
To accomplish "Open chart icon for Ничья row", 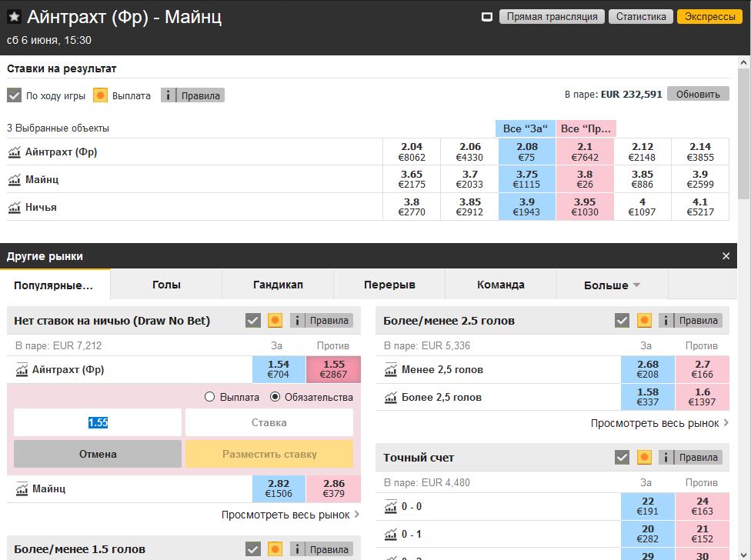I will (x=15, y=207).
